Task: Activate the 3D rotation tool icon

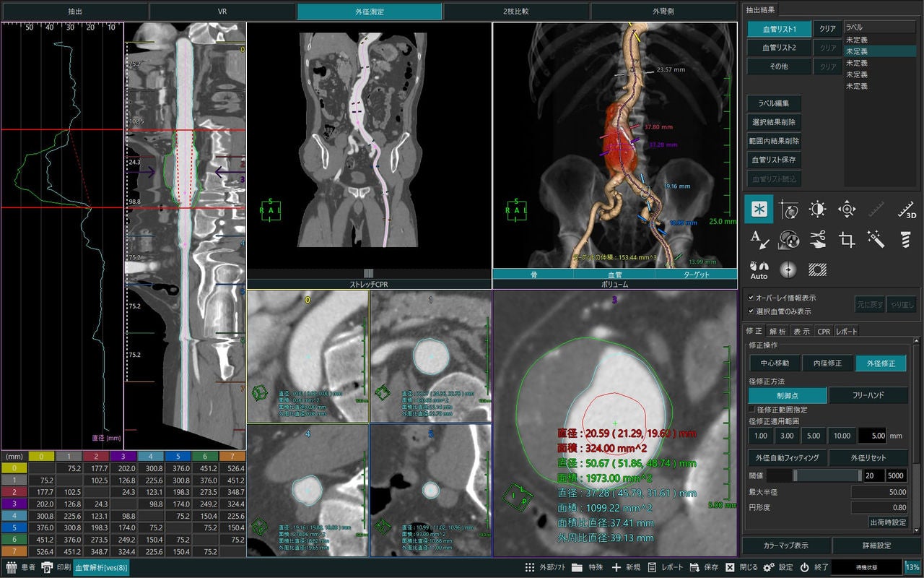Action: click(788, 210)
